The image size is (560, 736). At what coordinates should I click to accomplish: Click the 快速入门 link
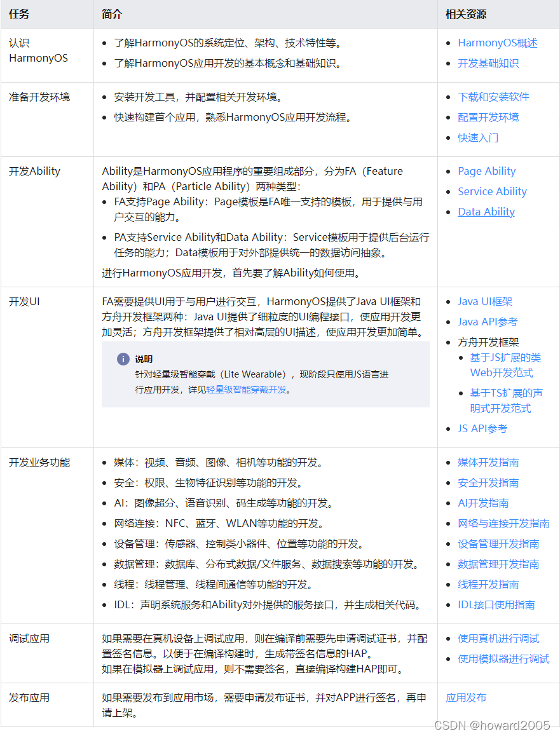click(x=477, y=138)
